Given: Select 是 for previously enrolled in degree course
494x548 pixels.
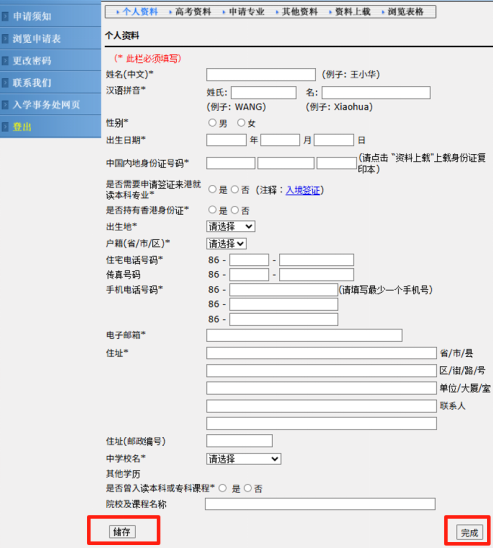Looking at the screenshot, I should point(223,488).
